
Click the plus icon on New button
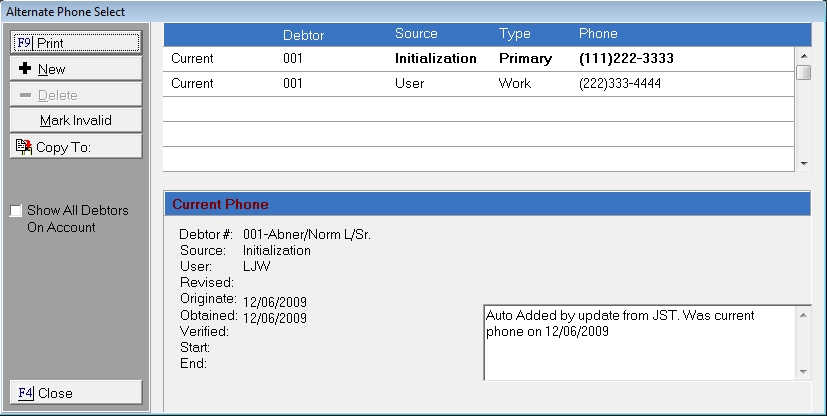click(x=26, y=69)
